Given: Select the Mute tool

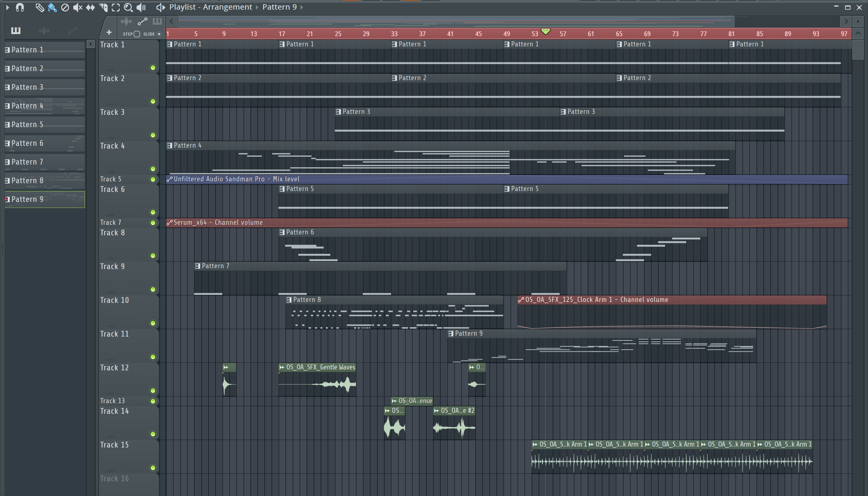Looking at the screenshot, I should tap(77, 8).
